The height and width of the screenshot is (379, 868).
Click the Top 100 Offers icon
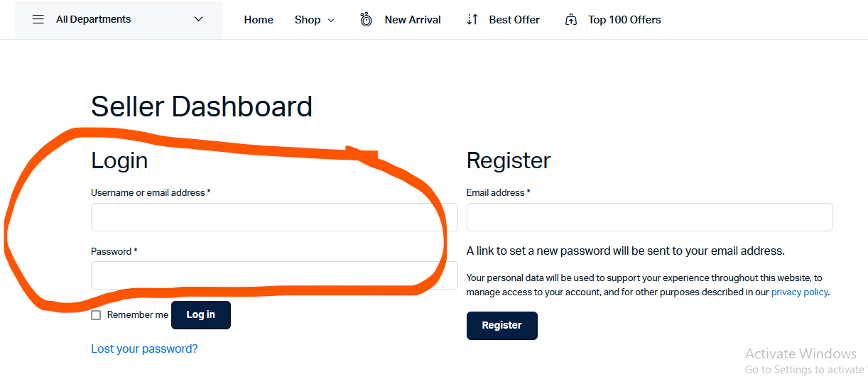point(571,20)
